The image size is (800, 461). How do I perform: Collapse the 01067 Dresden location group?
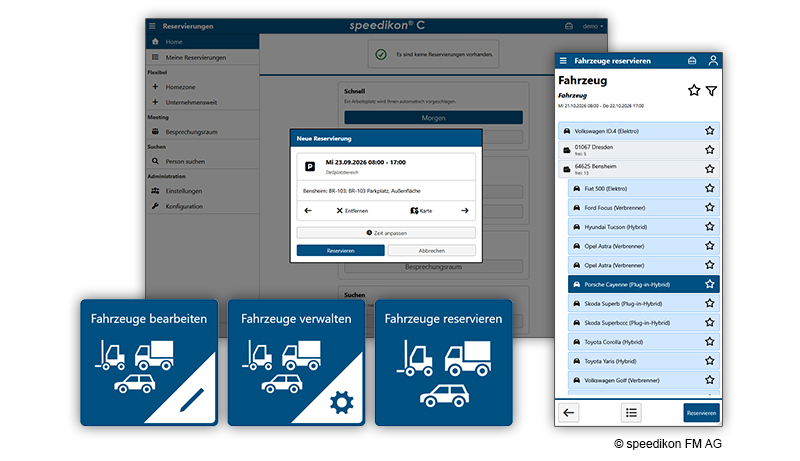[639, 150]
